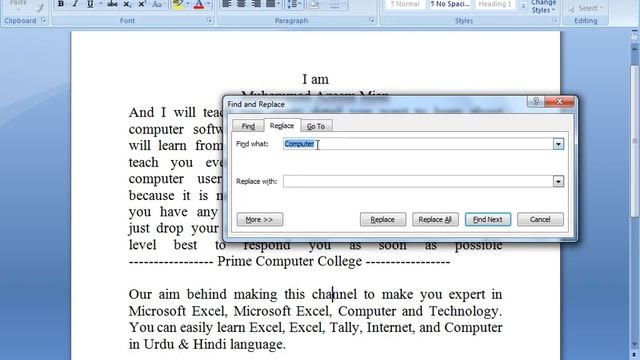The image size is (640, 360).
Task: Click the scrollbar down arrow
Action: point(635,345)
